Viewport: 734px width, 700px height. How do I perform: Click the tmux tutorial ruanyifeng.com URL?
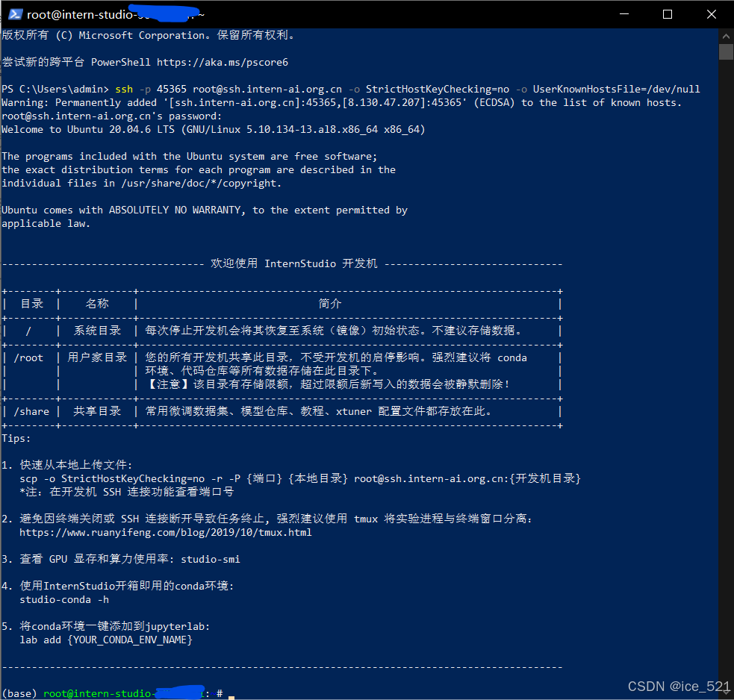166,533
